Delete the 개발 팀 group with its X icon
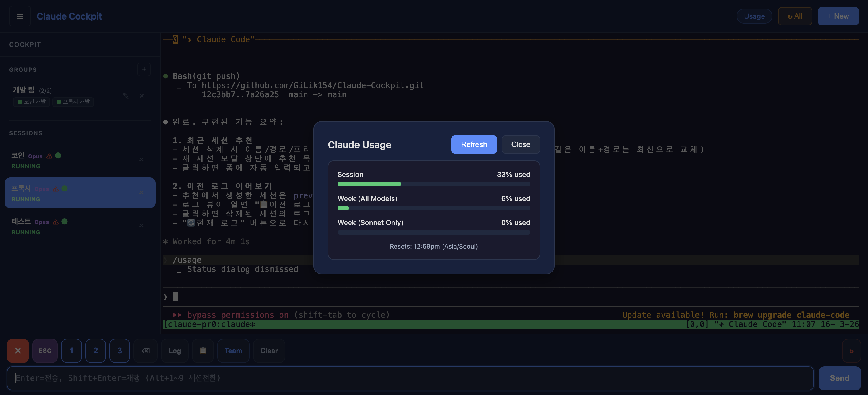 (x=142, y=96)
